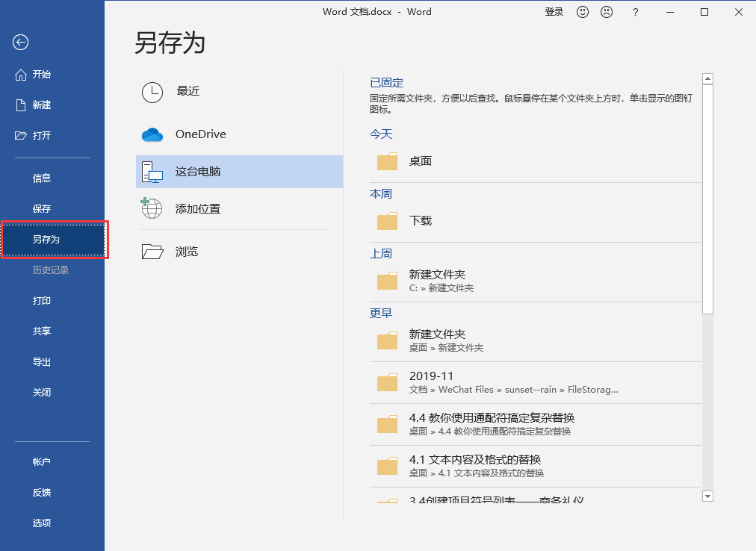Click the OneDrive cloud icon

coord(152,134)
